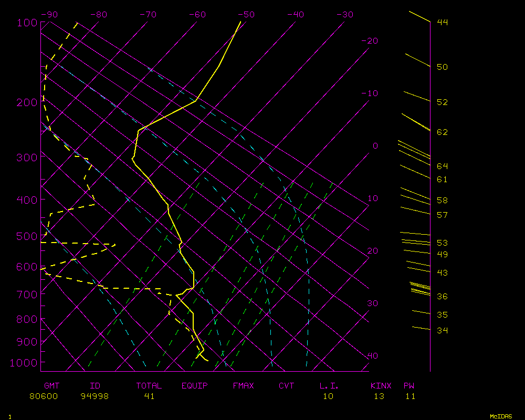Select the 500 pressure level label
The width and height of the screenshot is (525, 420).
pyautogui.click(x=27, y=237)
